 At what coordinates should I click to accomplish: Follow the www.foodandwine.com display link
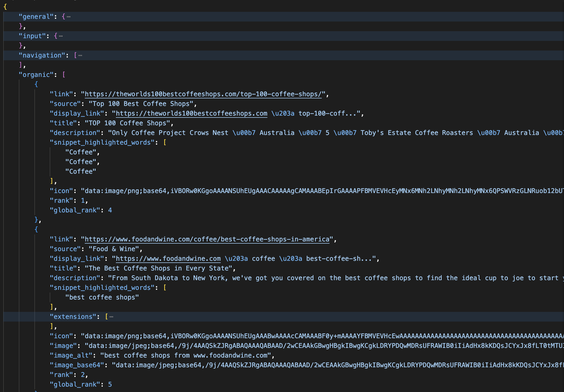point(168,258)
